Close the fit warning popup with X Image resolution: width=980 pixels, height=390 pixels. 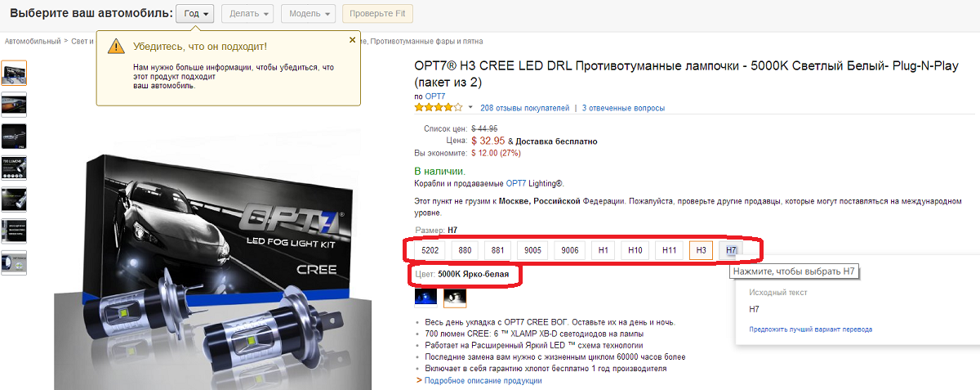353,39
